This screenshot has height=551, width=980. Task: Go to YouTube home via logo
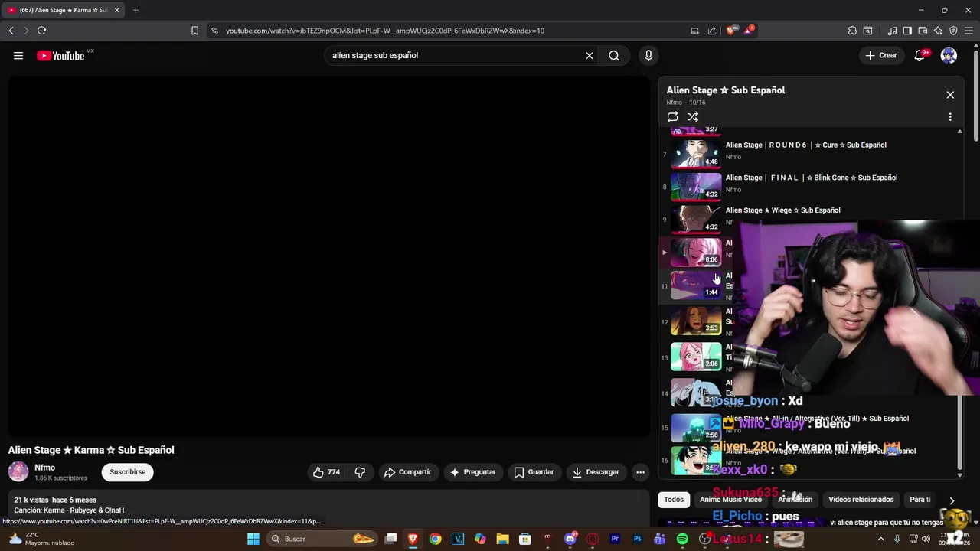pos(60,55)
